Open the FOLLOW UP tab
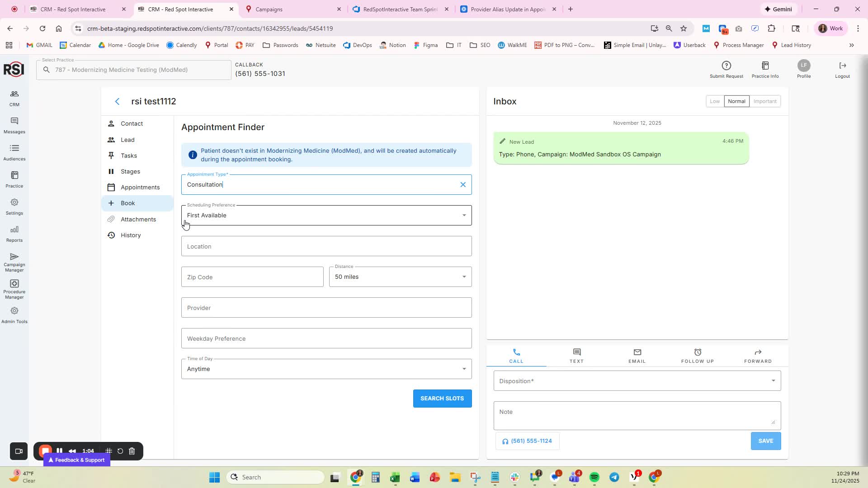This screenshot has width=868, height=488. pos(697,356)
